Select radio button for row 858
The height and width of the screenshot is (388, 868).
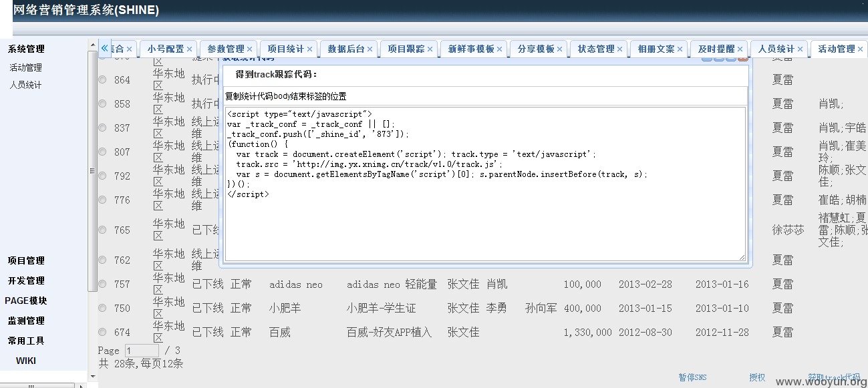coord(102,104)
